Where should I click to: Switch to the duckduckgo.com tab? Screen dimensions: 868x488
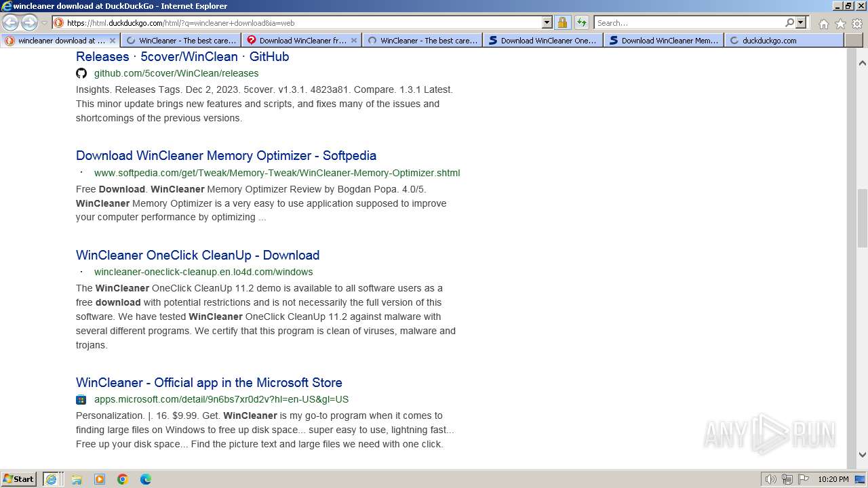click(785, 41)
